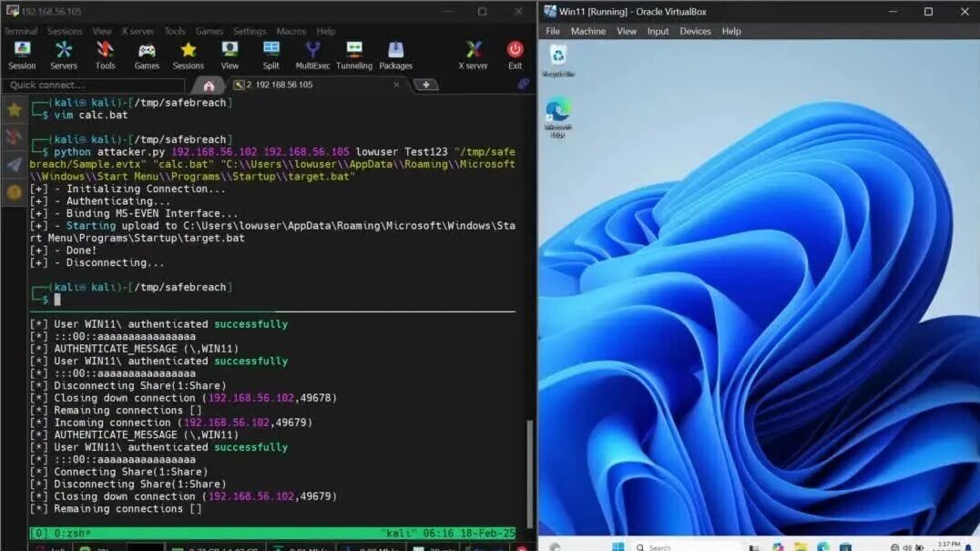
Task: Click the tmux status '0:zsh*' window label
Action: (72, 533)
